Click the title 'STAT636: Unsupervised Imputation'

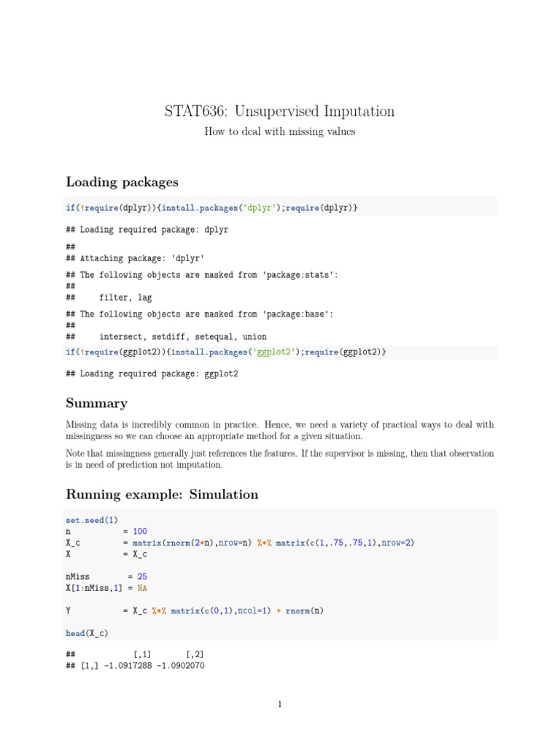(279, 112)
